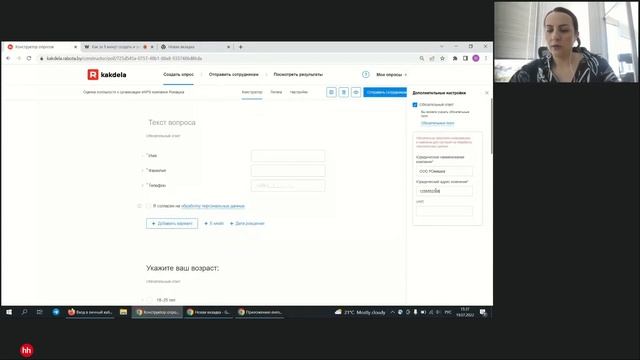The height and width of the screenshot is (360, 640).
Task: Switch to Firefox window in taskbar
Action: [90, 312]
